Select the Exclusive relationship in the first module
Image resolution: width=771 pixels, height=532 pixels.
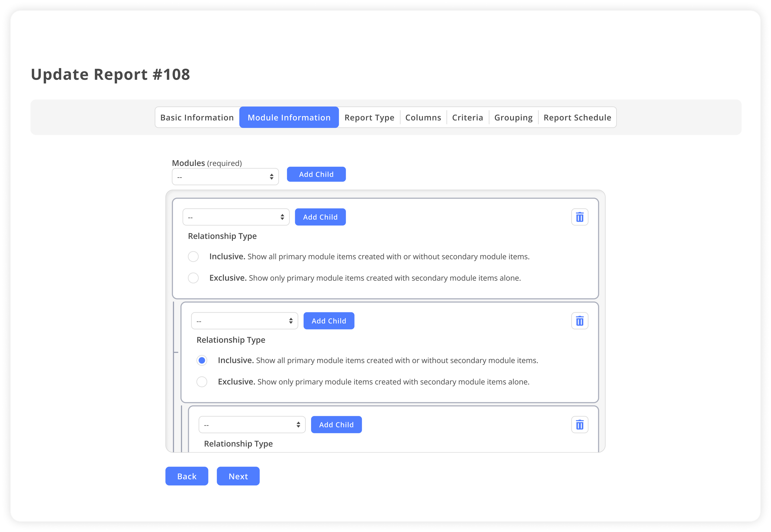[x=193, y=278]
